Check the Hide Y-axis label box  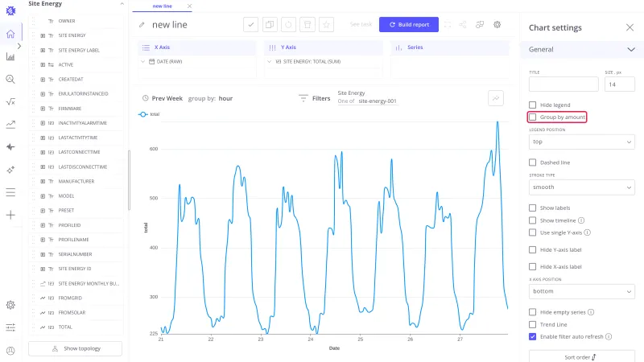point(532,249)
